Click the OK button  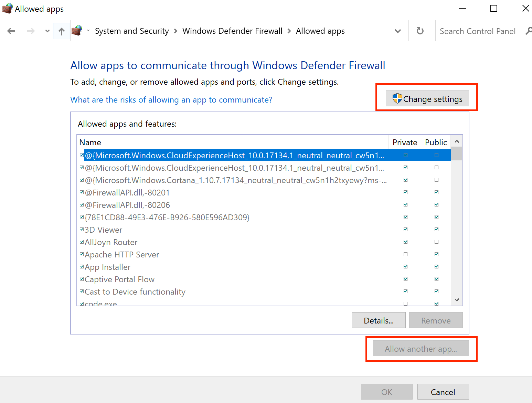click(386, 392)
